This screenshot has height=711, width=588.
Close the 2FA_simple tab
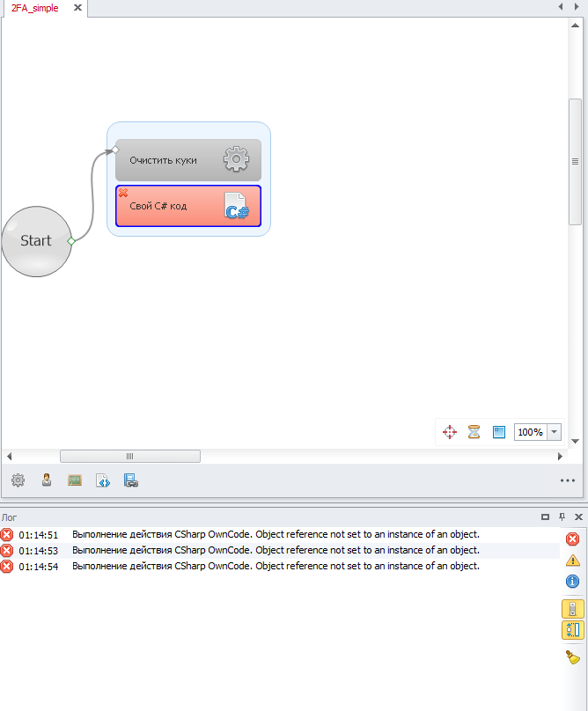77,8
